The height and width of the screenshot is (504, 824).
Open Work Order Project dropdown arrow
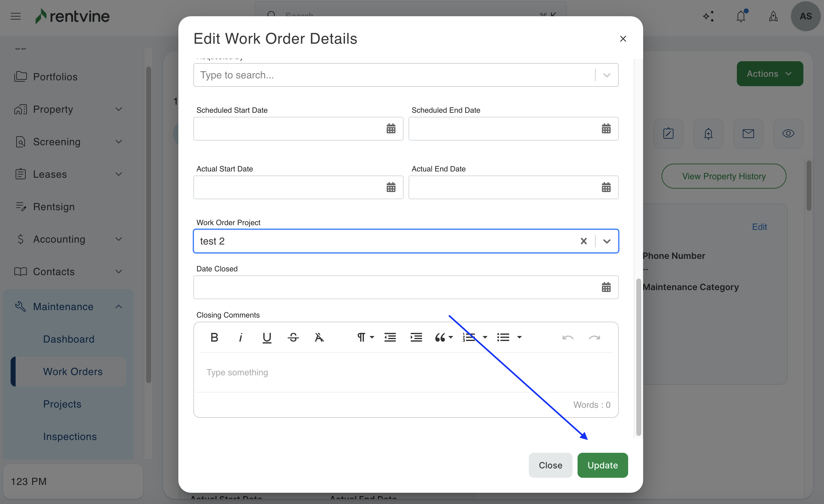click(607, 241)
